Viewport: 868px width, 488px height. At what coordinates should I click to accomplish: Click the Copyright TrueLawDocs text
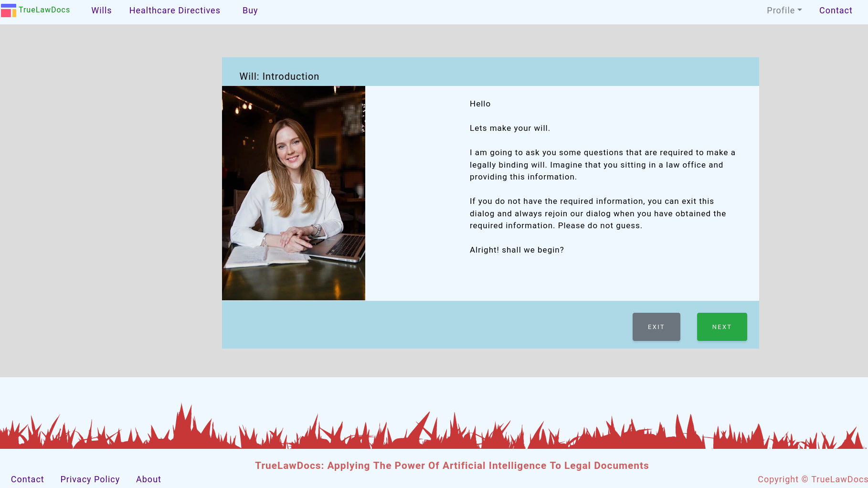(x=812, y=479)
